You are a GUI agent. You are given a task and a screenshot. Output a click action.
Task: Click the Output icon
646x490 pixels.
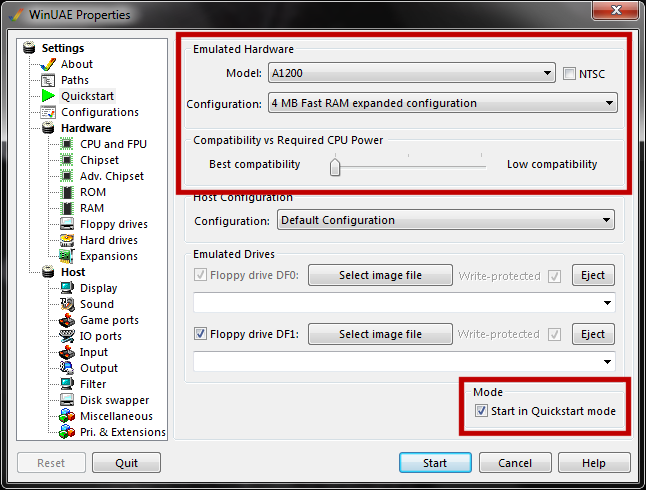point(67,368)
